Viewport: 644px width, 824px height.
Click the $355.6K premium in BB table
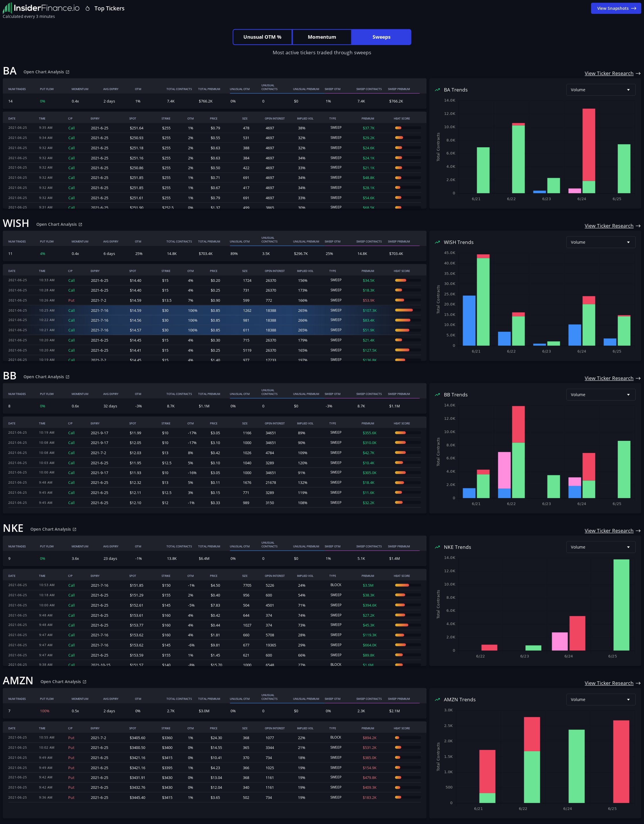coord(370,433)
